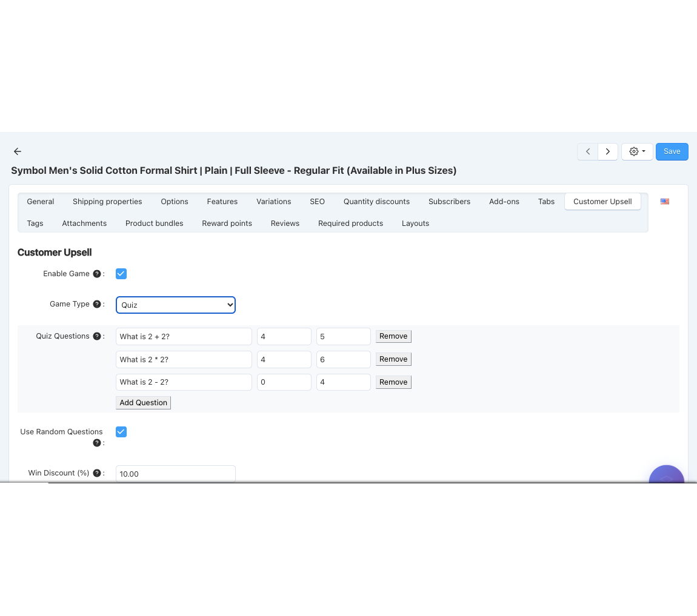Click help icon next to Game Type
The image size is (697, 616).
(96, 304)
